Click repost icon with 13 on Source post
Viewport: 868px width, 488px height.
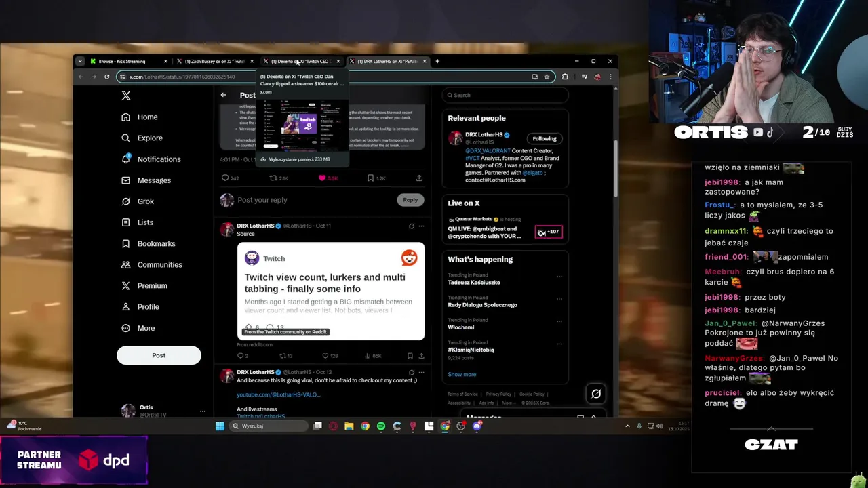coord(283,355)
